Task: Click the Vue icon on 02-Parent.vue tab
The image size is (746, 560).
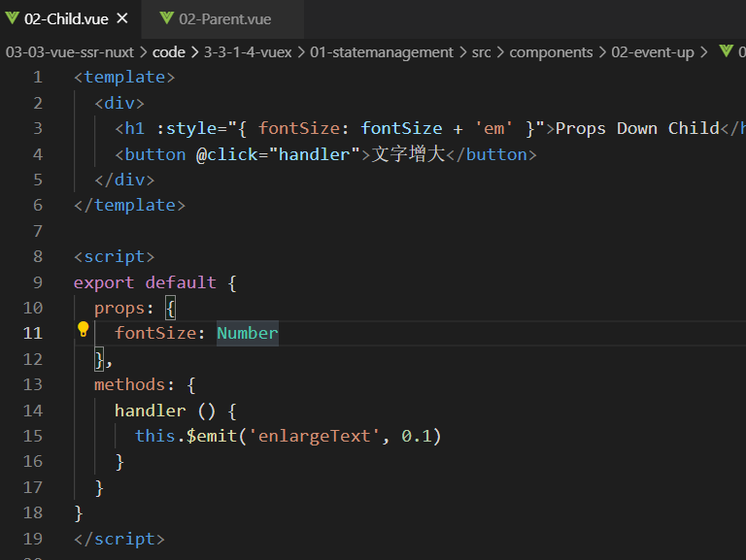Action: (x=167, y=18)
